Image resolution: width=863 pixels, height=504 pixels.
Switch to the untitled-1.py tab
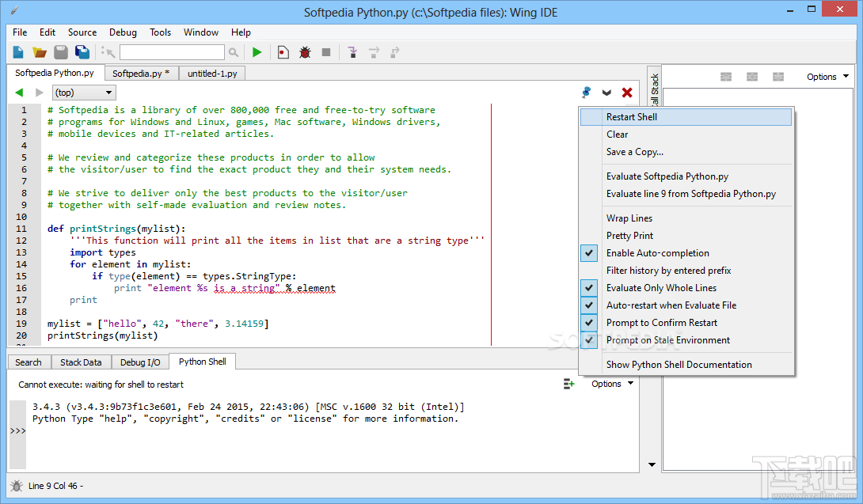point(212,72)
